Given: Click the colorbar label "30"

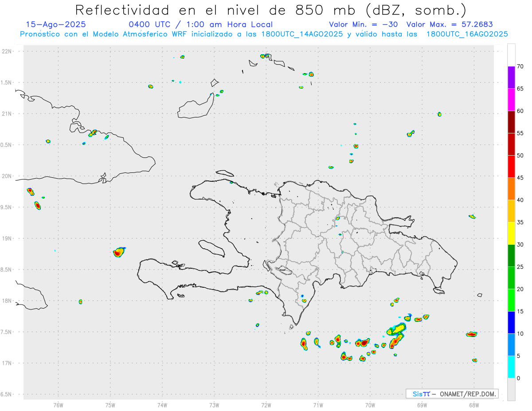Looking at the screenshot, I should tap(520, 245).
